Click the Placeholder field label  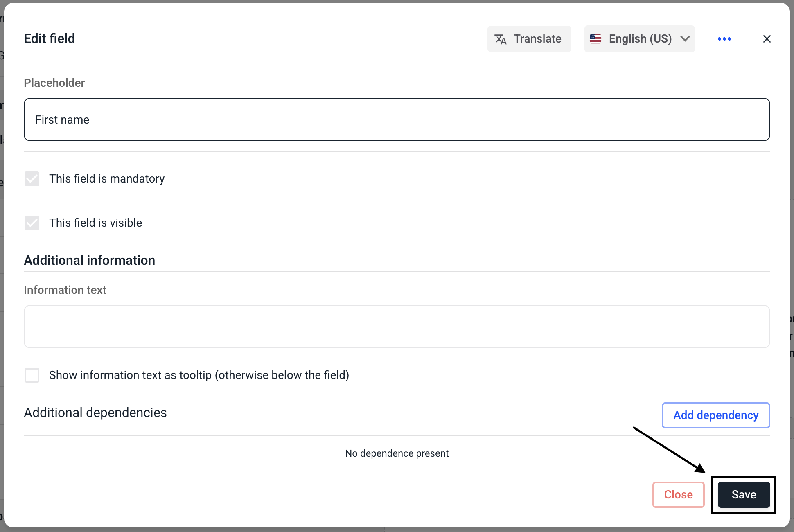click(54, 83)
